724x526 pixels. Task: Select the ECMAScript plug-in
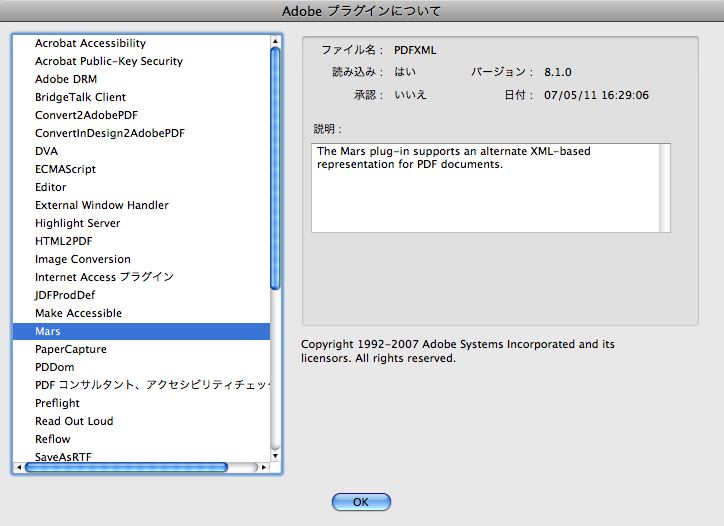point(65,169)
